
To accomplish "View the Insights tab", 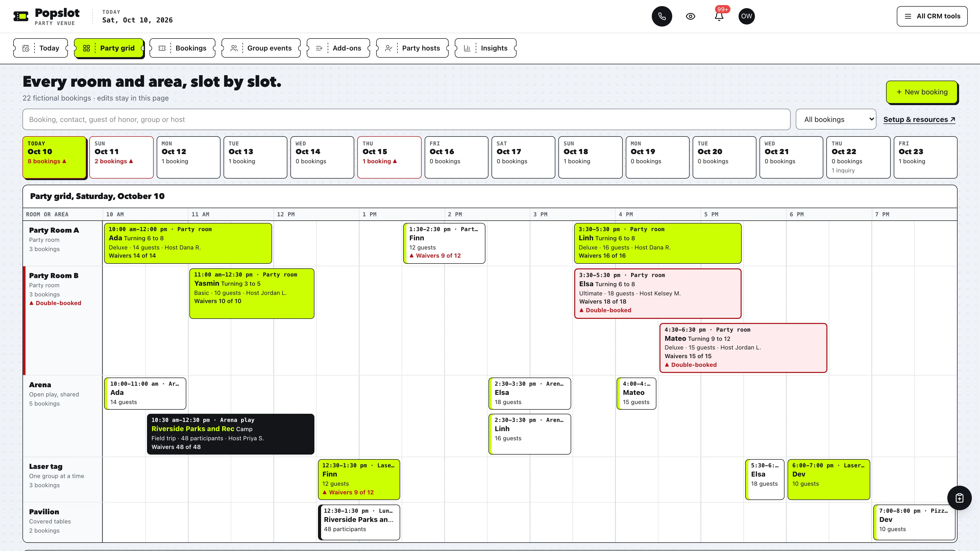I will click(485, 48).
